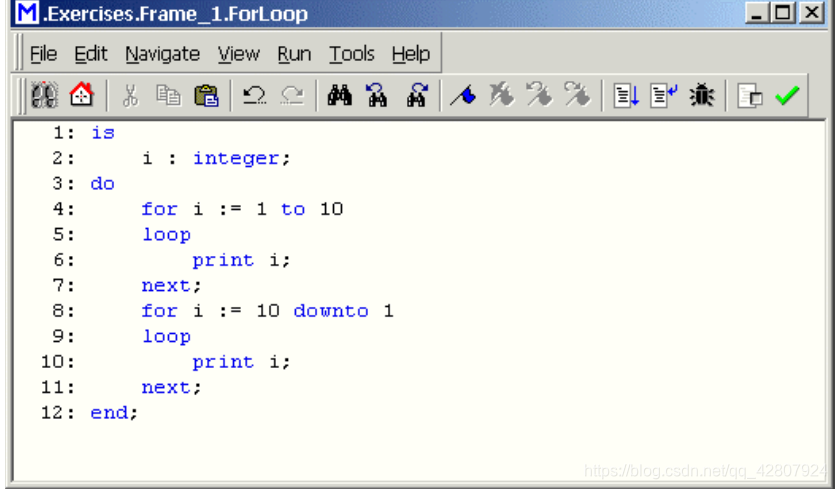Click the 'to' keyword on line 4

293,209
